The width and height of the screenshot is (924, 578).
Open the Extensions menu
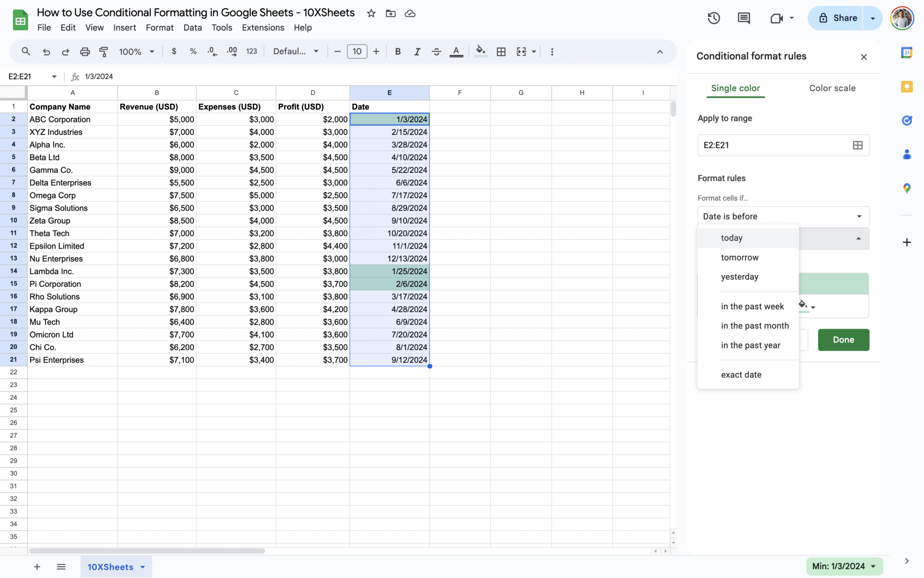(x=263, y=28)
